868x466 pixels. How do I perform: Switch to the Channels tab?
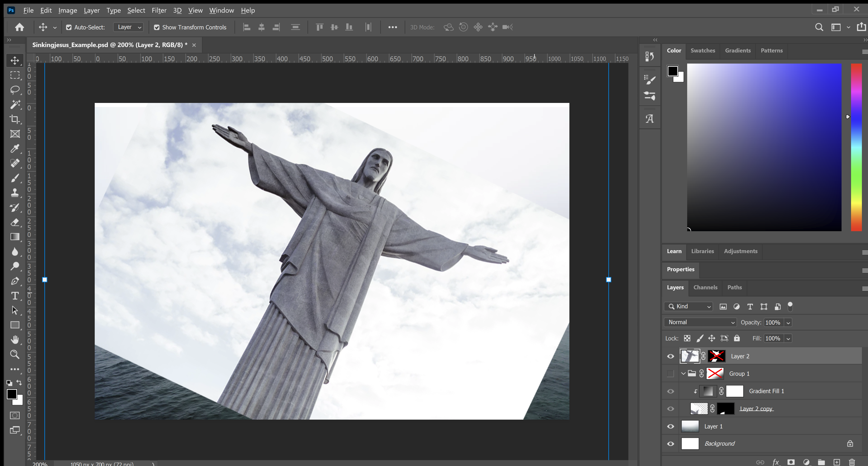[x=705, y=287]
